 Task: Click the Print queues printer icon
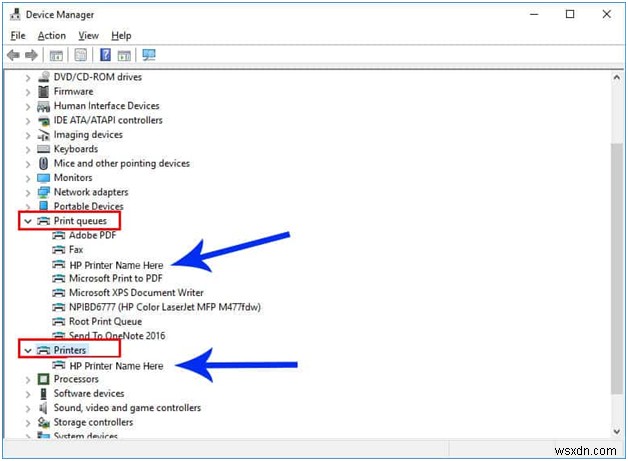[43, 221]
